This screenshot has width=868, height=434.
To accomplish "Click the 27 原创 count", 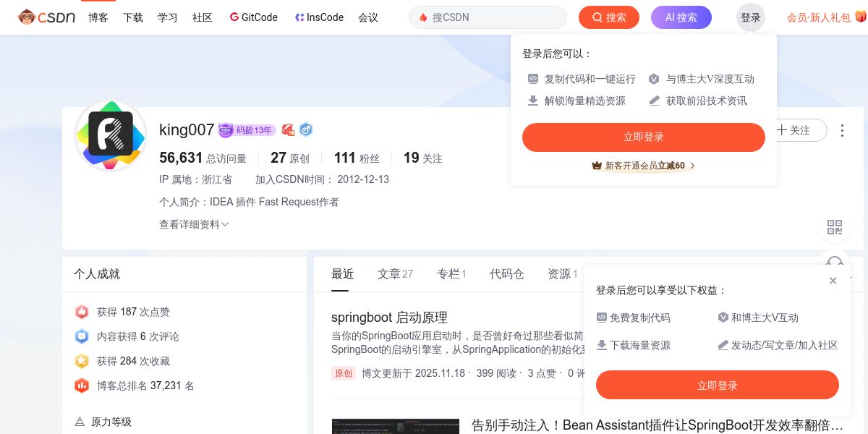I will (290, 158).
